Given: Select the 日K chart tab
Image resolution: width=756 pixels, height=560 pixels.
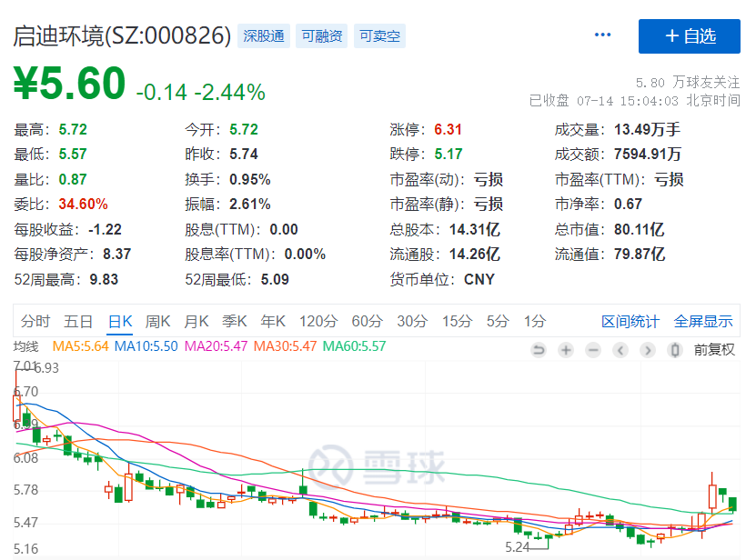Looking at the screenshot, I should click(120, 321).
